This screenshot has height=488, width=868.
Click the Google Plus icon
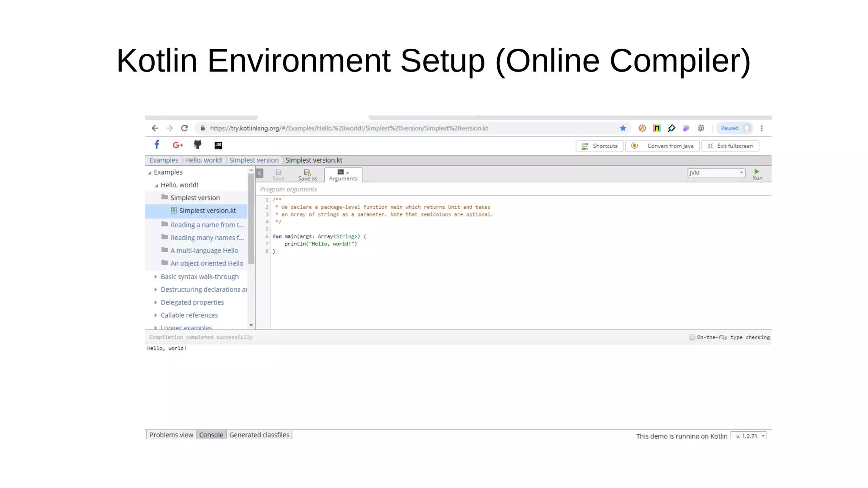tap(178, 145)
